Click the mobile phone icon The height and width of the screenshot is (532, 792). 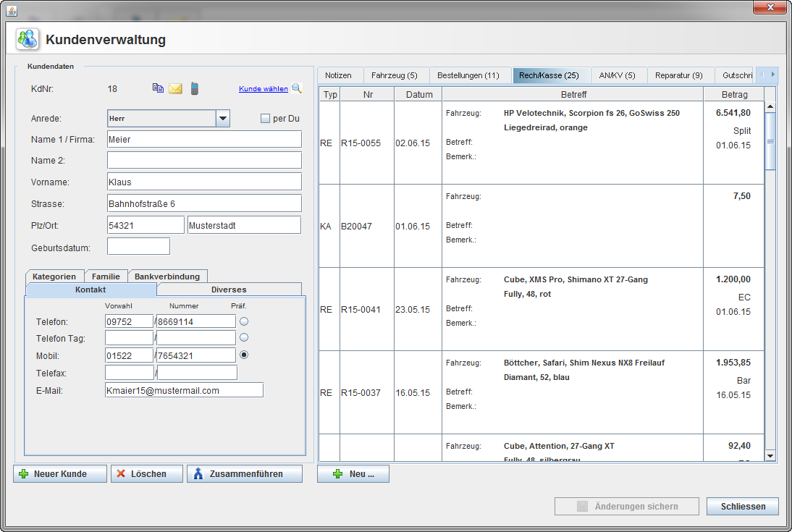(194, 88)
